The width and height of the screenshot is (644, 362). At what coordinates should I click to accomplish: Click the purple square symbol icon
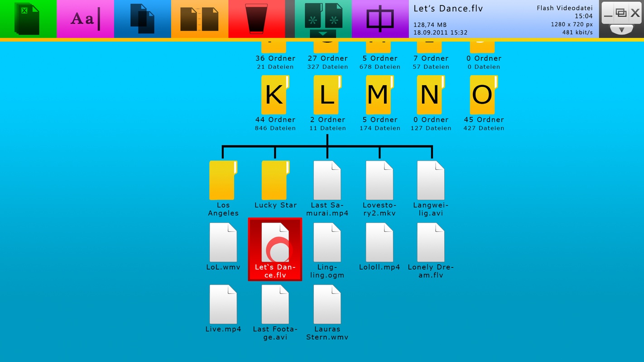click(x=380, y=19)
